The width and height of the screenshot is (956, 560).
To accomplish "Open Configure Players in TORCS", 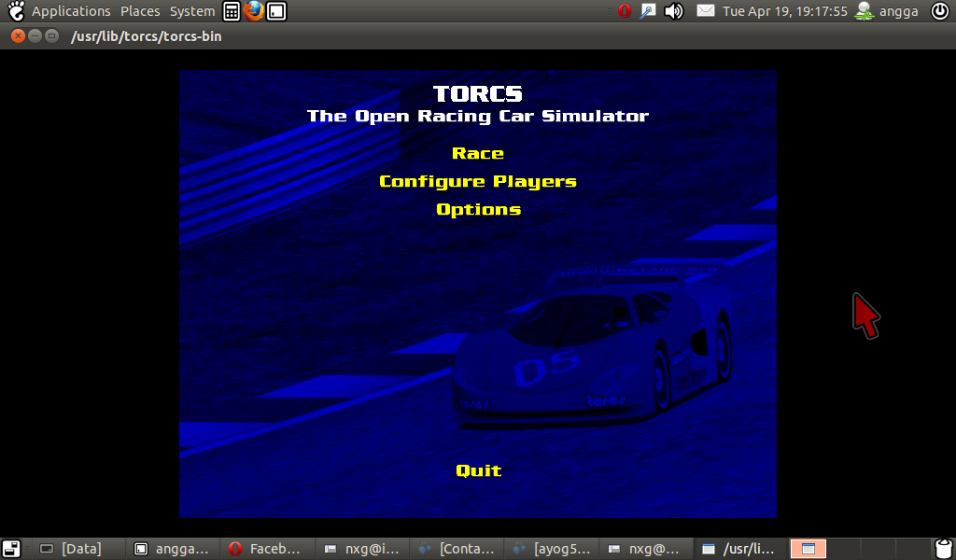I will pyautogui.click(x=478, y=181).
